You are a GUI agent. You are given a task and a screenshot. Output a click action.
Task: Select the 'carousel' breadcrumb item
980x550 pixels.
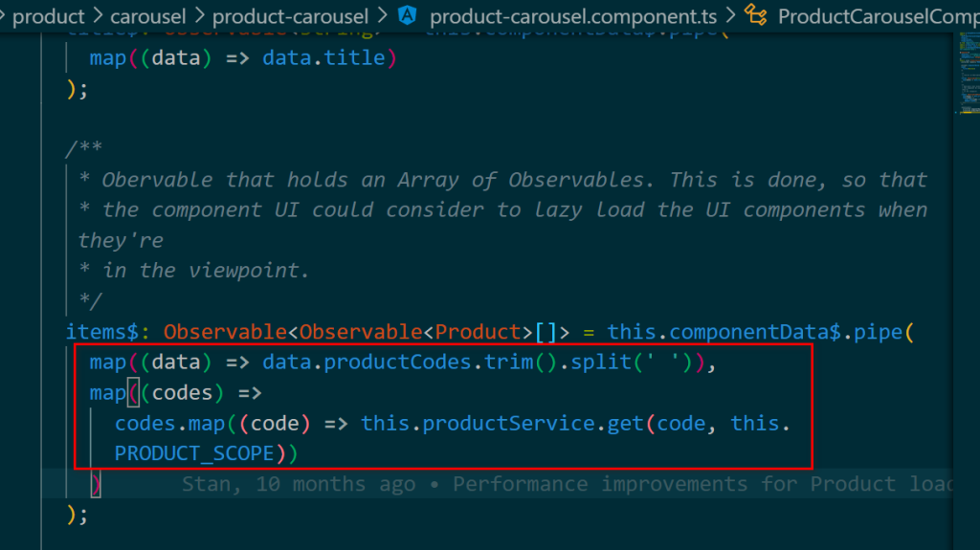(149, 16)
